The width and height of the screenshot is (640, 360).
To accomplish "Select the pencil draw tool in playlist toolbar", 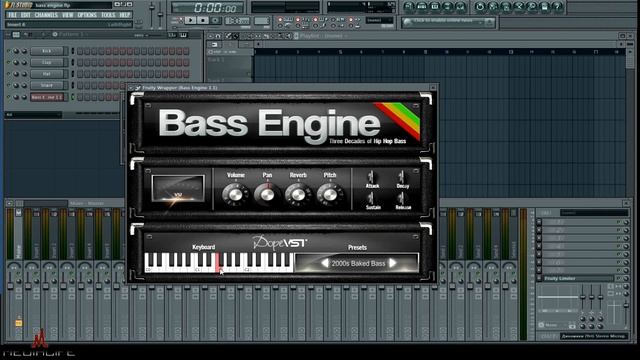I will 229,36.
